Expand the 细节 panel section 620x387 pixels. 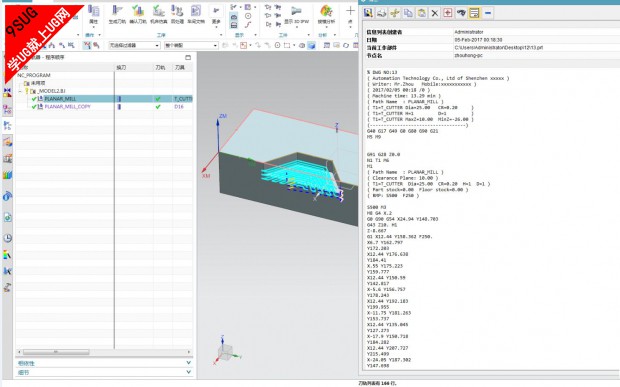pyautogui.click(x=104, y=372)
